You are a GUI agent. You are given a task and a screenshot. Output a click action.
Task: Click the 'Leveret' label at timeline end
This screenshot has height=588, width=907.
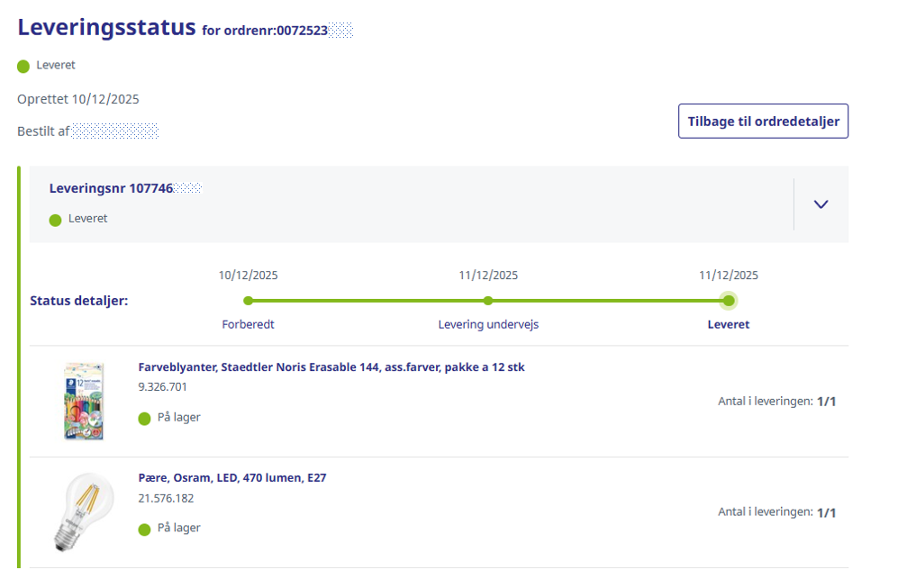[729, 324]
